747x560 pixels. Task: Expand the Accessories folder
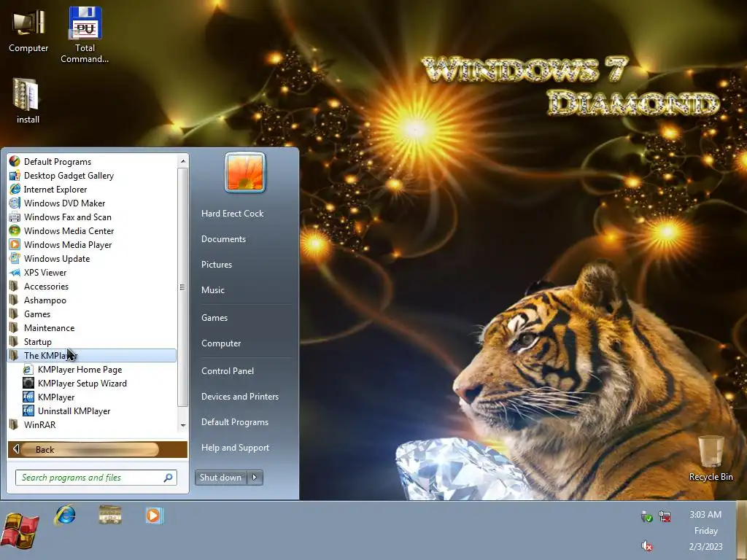tap(92, 286)
